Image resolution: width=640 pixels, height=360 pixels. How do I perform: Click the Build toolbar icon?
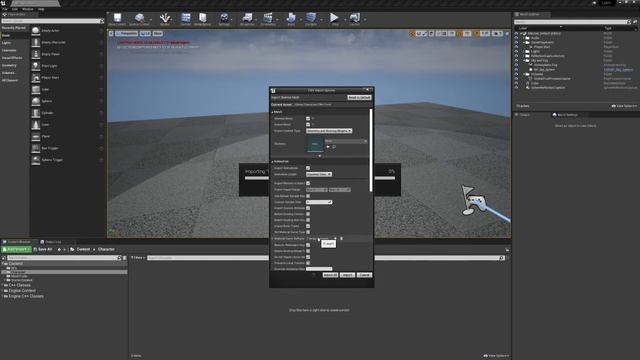pos(291,19)
